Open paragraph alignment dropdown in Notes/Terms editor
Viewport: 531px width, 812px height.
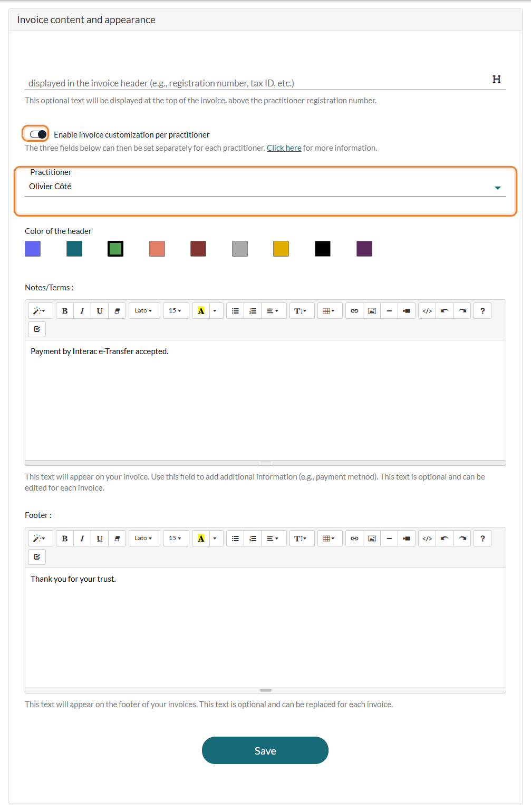[x=274, y=311]
